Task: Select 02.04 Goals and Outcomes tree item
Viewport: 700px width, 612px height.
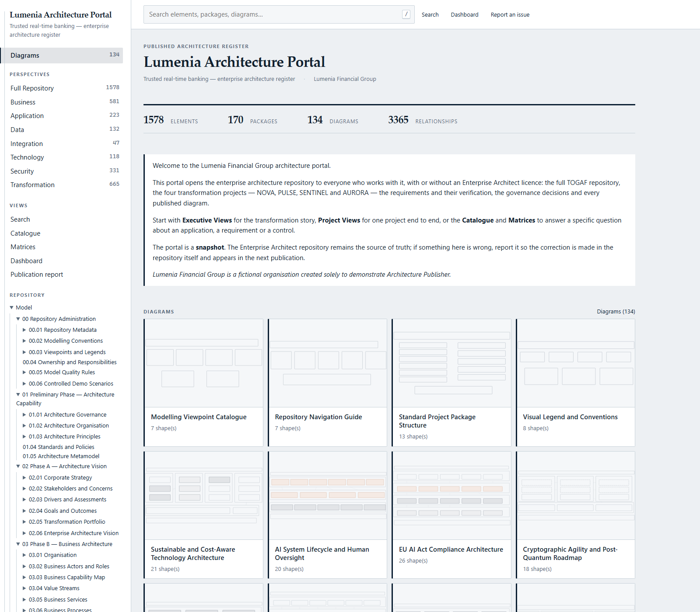Action: point(63,511)
